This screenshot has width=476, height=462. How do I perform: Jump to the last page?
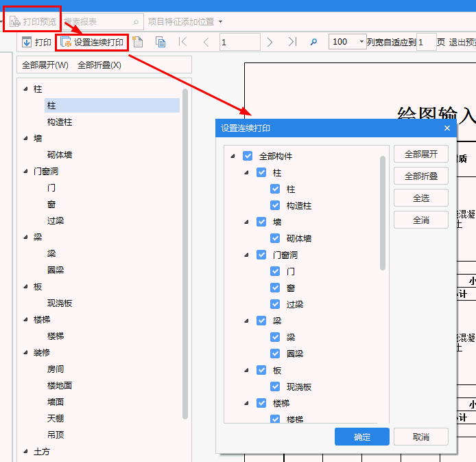292,43
